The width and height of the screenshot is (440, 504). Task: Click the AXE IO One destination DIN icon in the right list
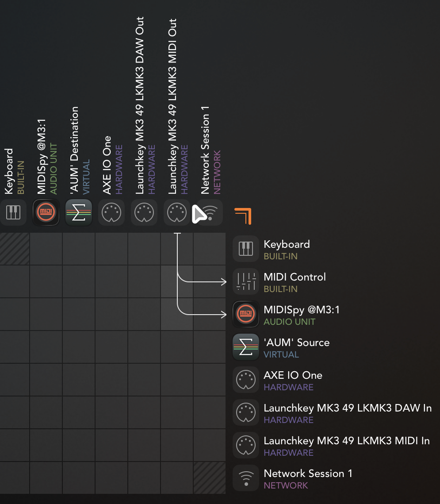(246, 380)
